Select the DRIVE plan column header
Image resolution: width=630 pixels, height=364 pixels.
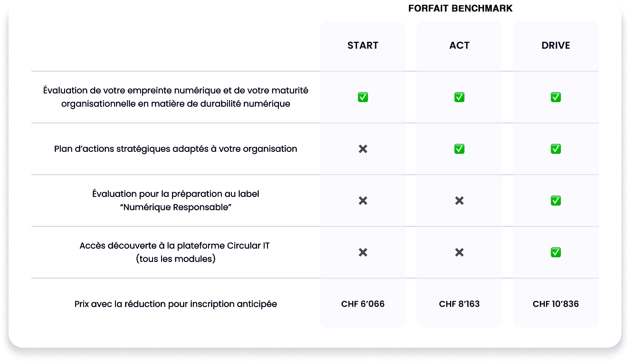(556, 46)
